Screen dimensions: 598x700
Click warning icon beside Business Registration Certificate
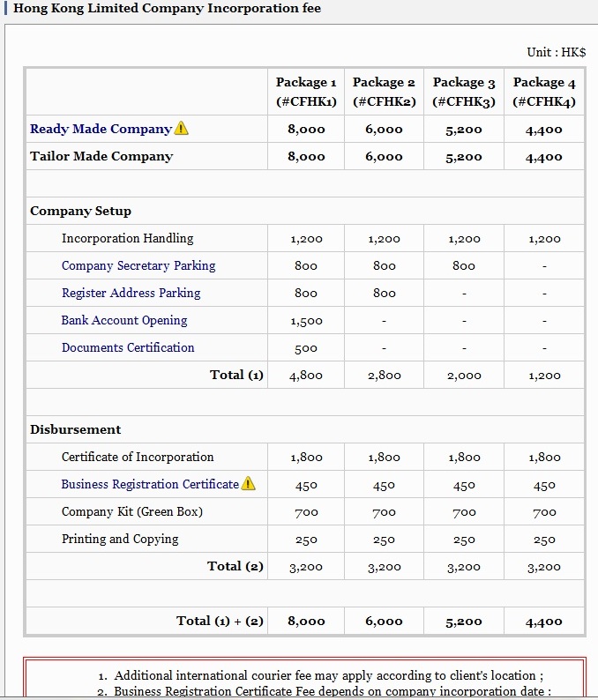tap(249, 484)
